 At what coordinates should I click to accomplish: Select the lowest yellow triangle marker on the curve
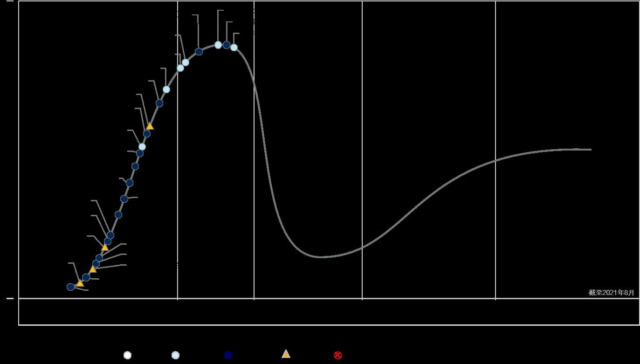click(80, 283)
